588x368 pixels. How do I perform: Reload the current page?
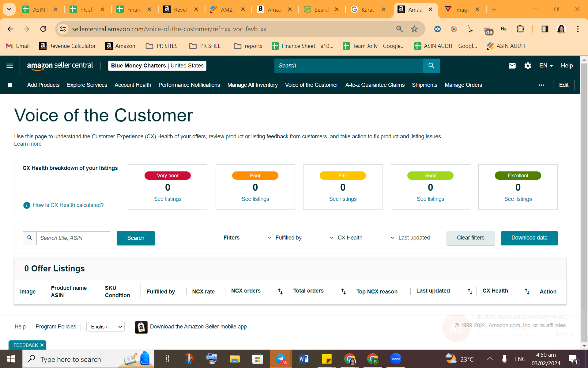click(x=43, y=29)
